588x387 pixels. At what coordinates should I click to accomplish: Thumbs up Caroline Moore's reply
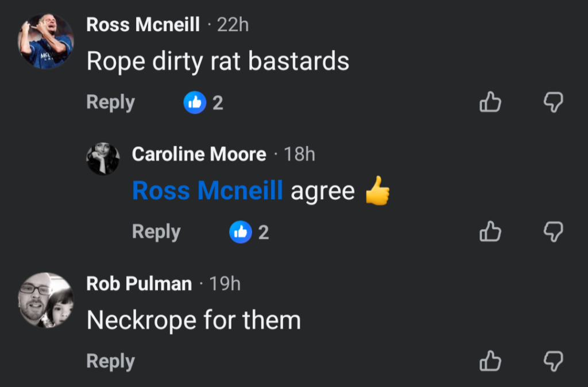click(490, 232)
